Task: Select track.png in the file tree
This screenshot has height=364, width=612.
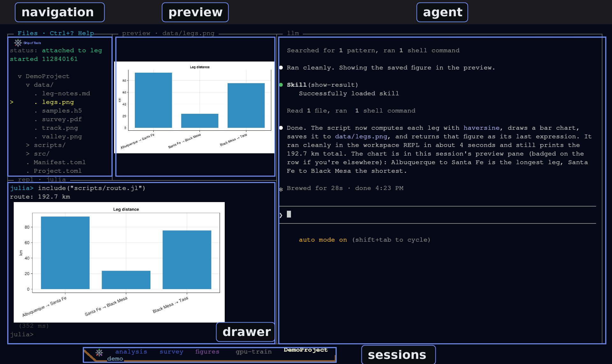Action: (60, 128)
